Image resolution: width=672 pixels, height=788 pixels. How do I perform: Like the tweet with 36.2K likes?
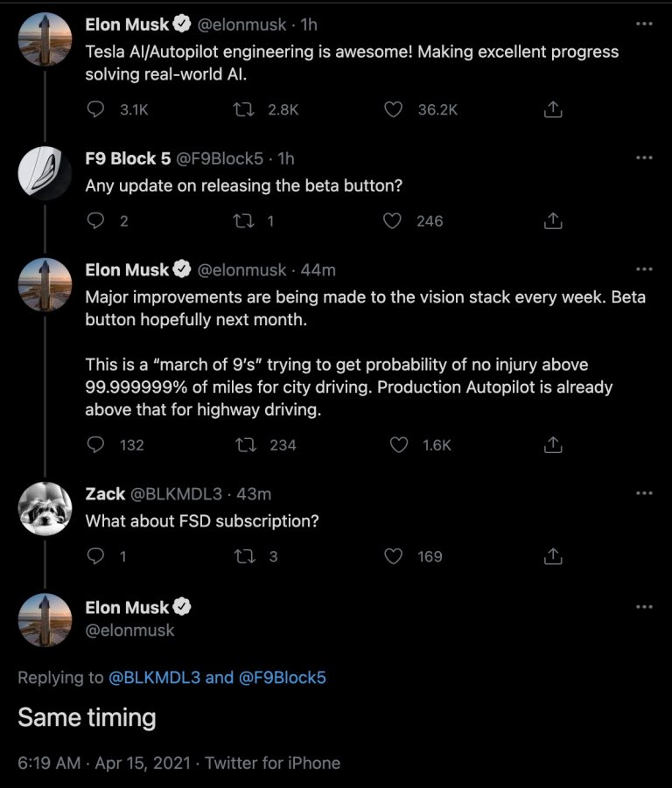tap(393, 109)
